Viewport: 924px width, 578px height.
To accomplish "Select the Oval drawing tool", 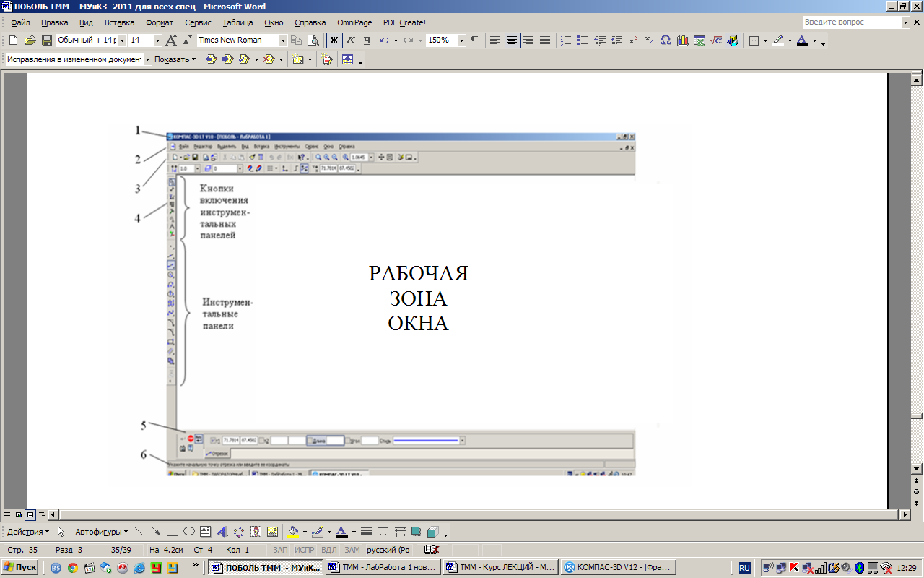I will [189, 531].
